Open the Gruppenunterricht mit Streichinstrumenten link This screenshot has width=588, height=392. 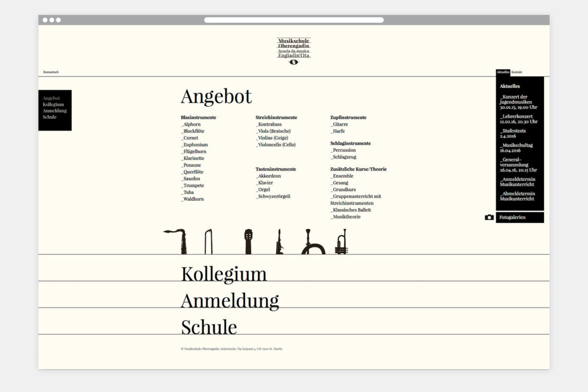pos(356,200)
